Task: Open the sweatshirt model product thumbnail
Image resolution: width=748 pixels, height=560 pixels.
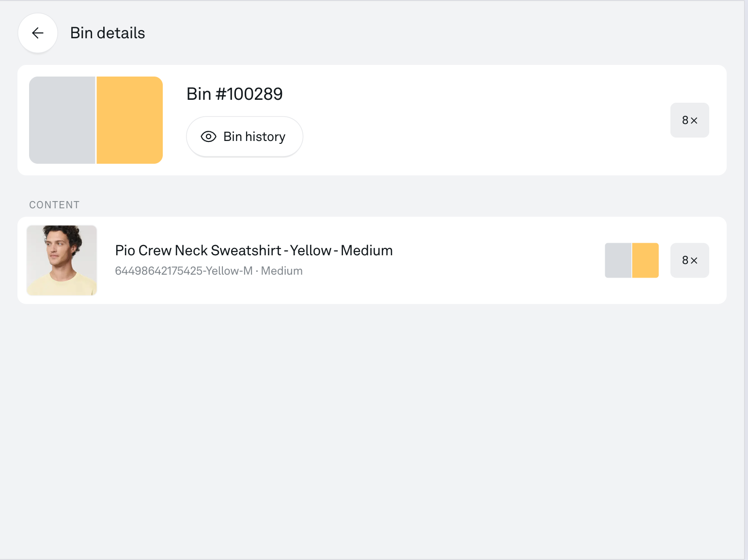Action: [x=62, y=260]
